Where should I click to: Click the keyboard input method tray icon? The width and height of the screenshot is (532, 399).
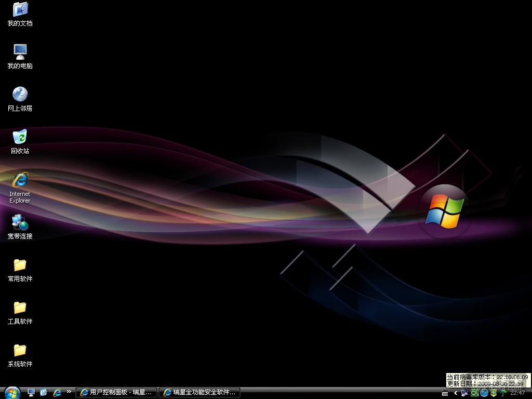(445, 393)
